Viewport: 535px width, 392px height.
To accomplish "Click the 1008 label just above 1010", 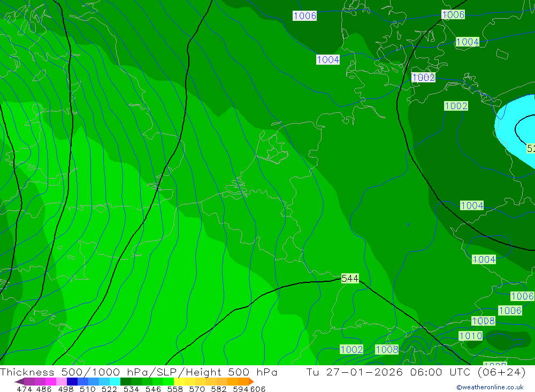I will (x=483, y=321).
